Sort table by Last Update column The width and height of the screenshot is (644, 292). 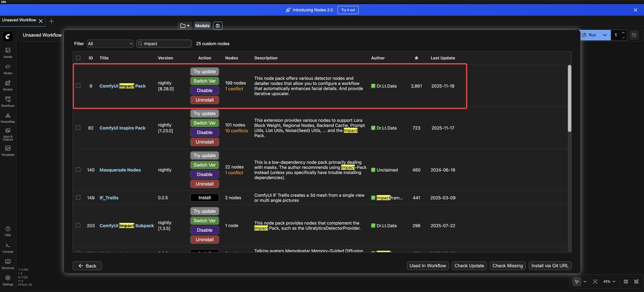tap(442, 58)
